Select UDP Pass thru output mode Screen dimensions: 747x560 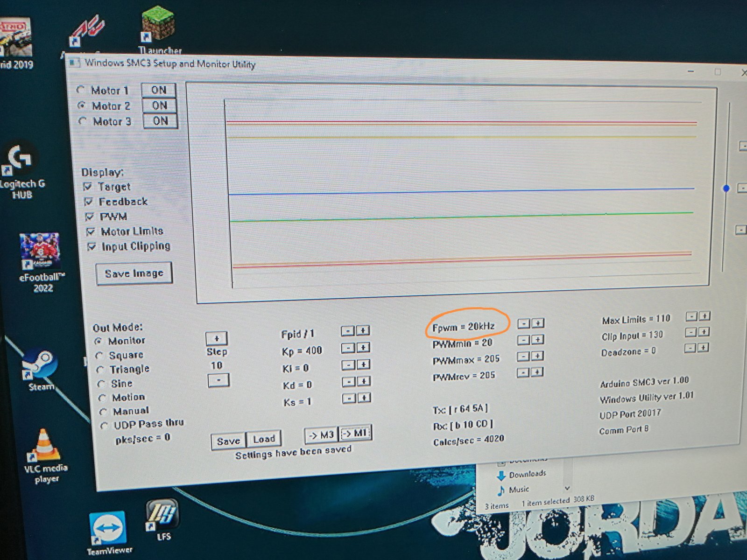coord(105,426)
